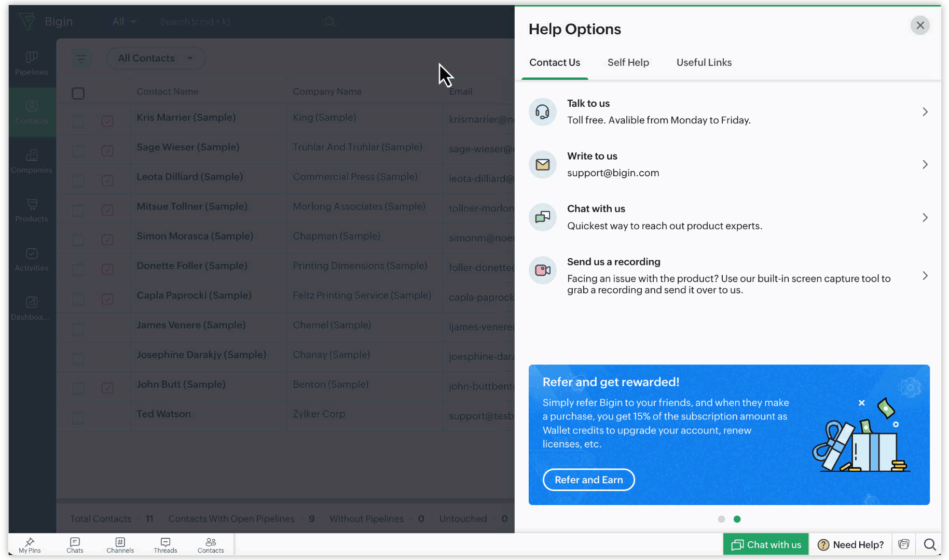The height and width of the screenshot is (560, 949).
Task: Click the Refer and Earn button
Action: pos(588,480)
